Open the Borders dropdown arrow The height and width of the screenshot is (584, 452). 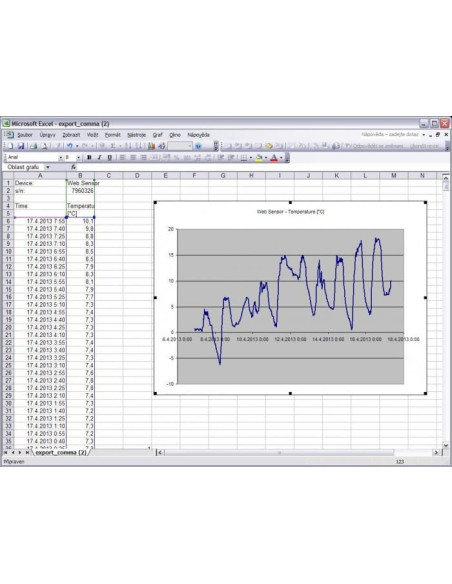251,158
